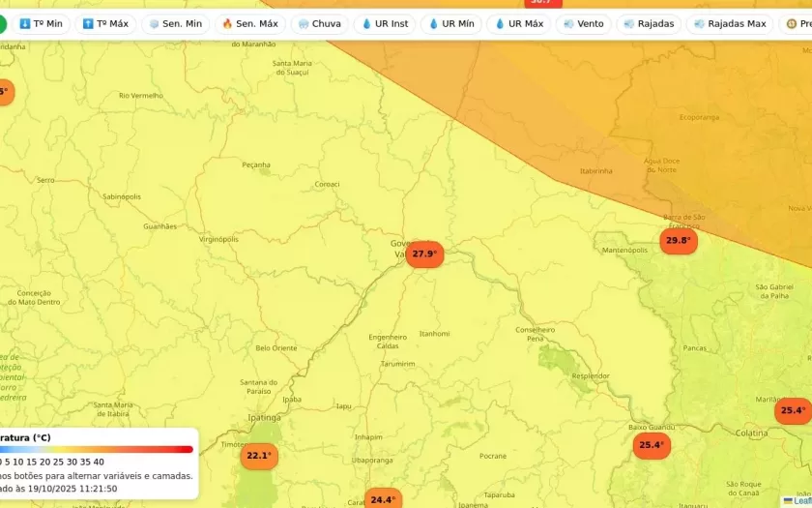Image resolution: width=812 pixels, height=508 pixels.
Task: Click the partially visible Pre button
Action: pyautogui.click(x=797, y=23)
